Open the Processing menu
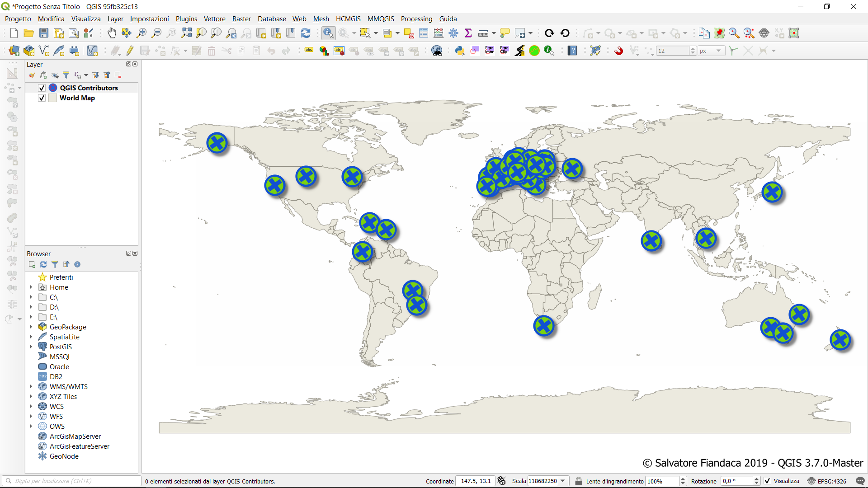Image resolution: width=868 pixels, height=488 pixels. click(x=416, y=19)
